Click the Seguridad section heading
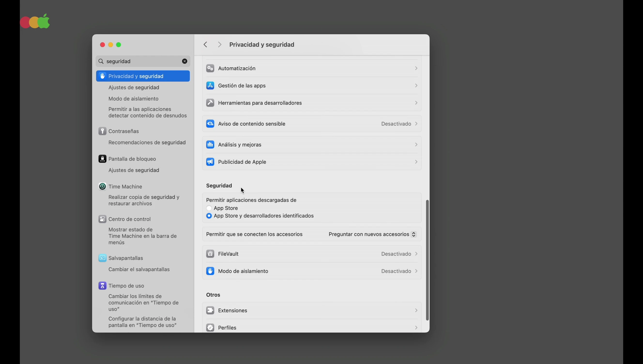This screenshot has width=643, height=364. point(219,186)
